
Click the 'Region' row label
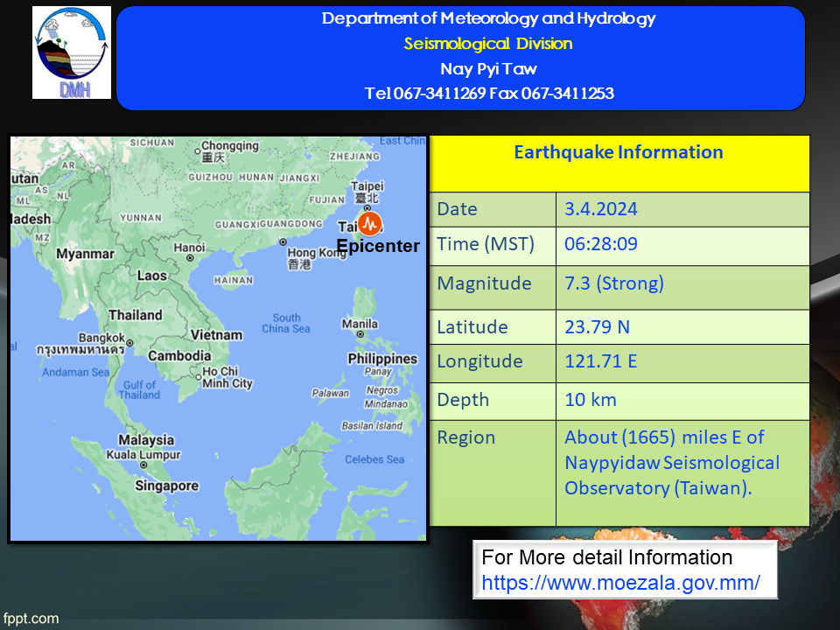[x=466, y=437]
